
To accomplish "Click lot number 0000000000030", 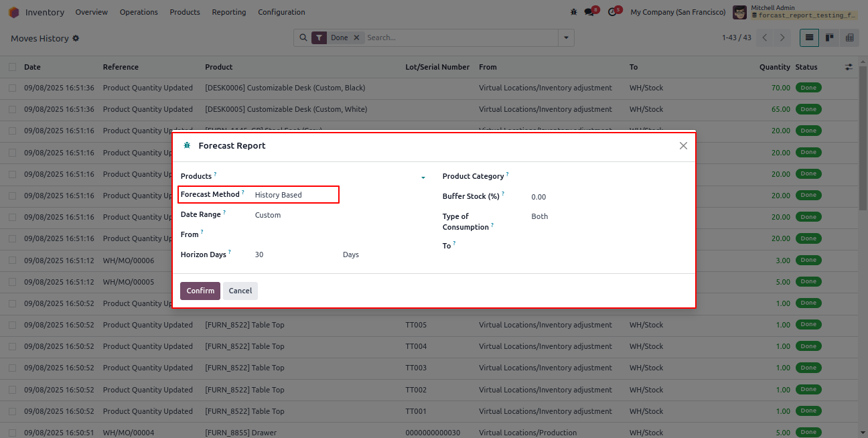I will tap(433, 433).
